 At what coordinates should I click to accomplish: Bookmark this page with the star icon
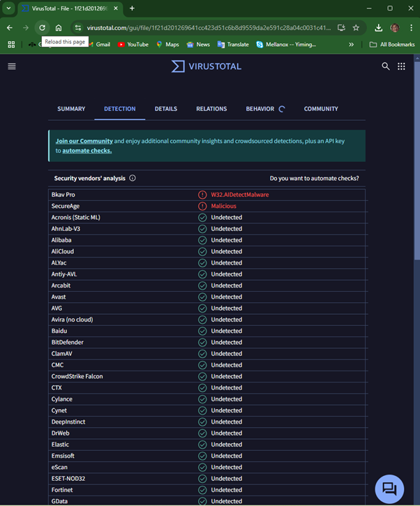[x=356, y=28]
